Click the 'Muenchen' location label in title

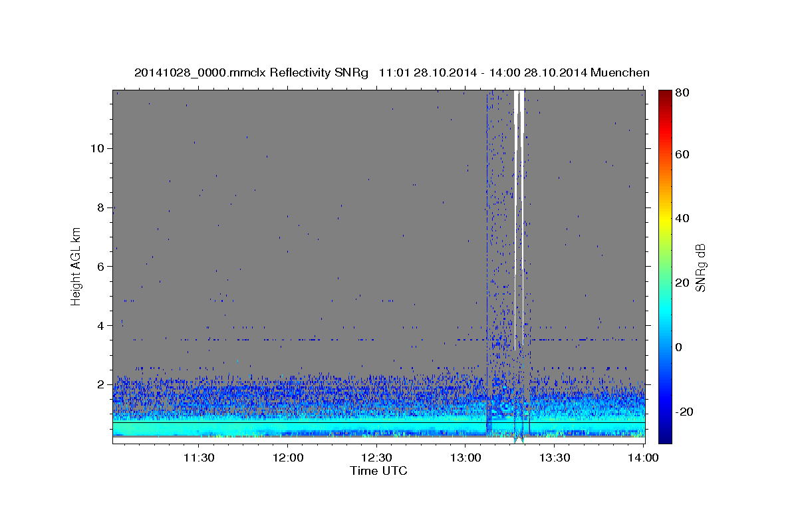pyautogui.click(x=620, y=73)
